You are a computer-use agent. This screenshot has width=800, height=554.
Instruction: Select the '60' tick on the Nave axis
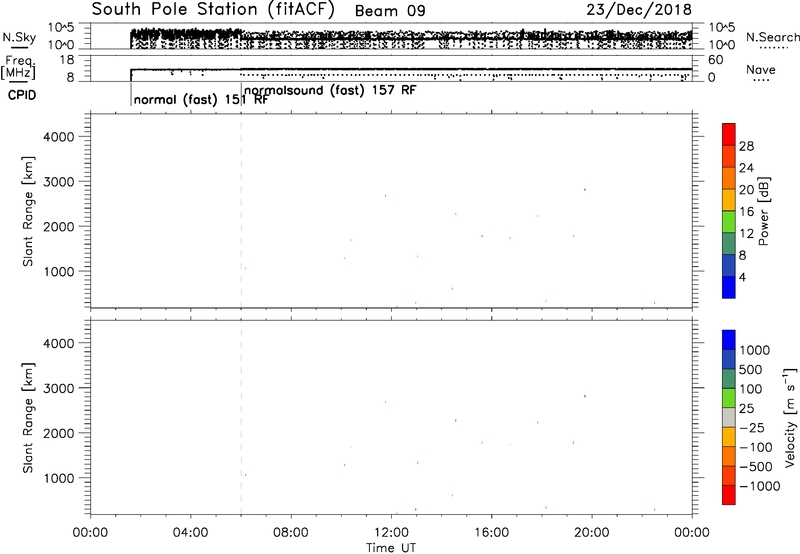[715, 60]
